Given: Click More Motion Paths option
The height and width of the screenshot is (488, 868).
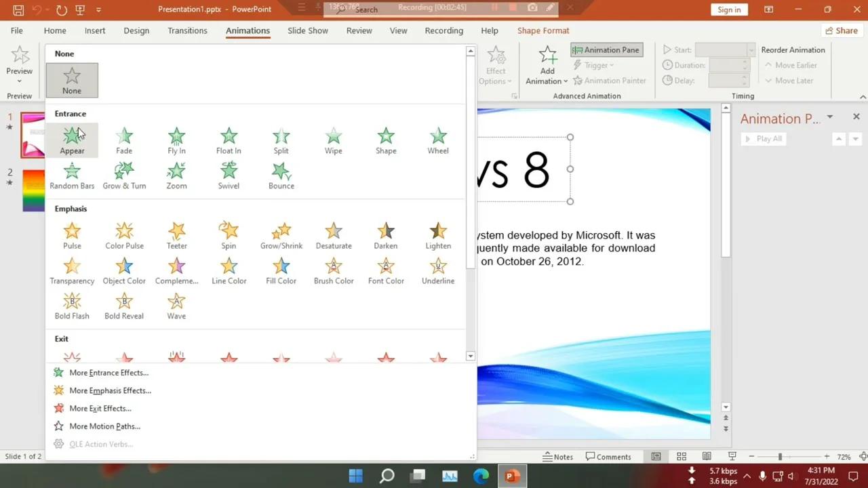Looking at the screenshot, I should click(104, 426).
